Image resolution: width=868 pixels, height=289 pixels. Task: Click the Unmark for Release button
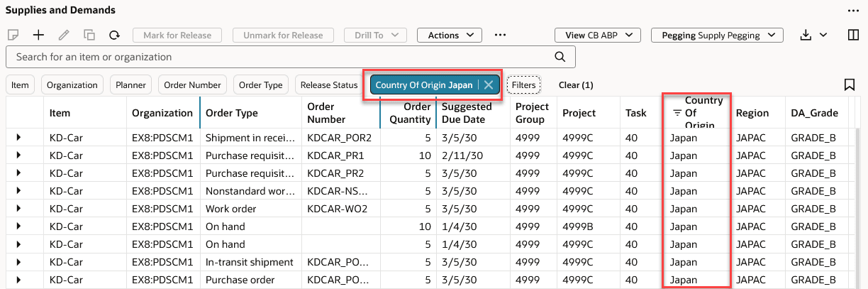pyautogui.click(x=283, y=35)
